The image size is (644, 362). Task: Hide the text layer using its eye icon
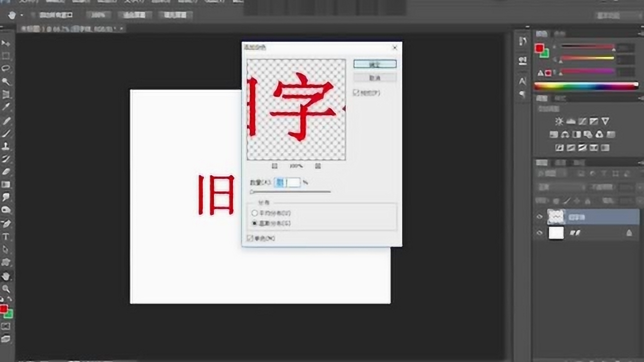pos(539,217)
